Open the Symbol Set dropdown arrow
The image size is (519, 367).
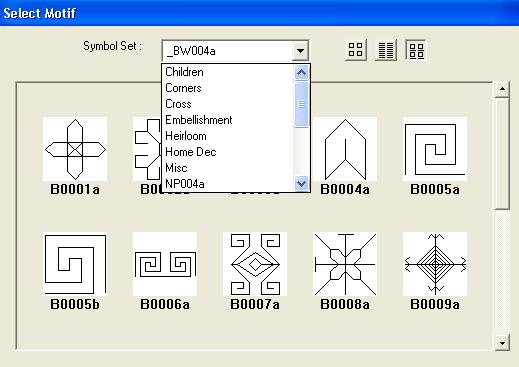click(x=300, y=51)
